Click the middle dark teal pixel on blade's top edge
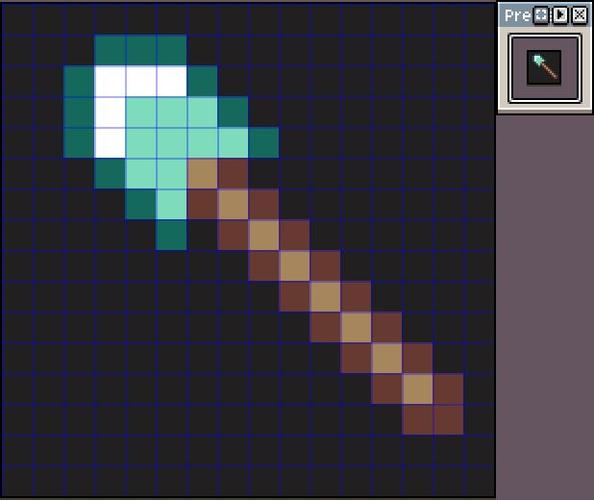Screen dimensions: 594x500 tap(141, 50)
